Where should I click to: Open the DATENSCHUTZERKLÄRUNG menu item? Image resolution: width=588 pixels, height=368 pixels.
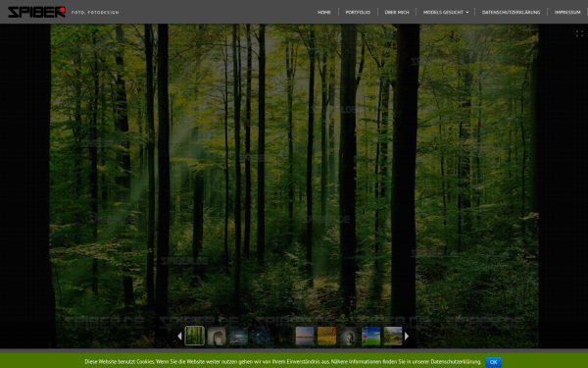511,12
